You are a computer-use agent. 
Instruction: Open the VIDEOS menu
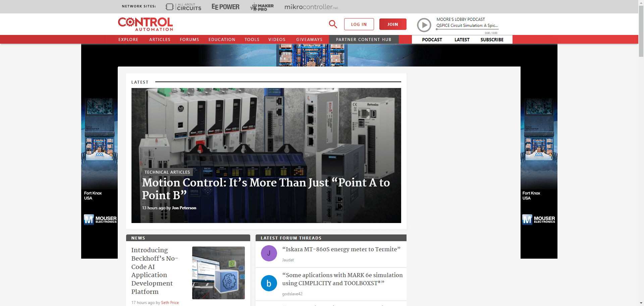tap(277, 40)
